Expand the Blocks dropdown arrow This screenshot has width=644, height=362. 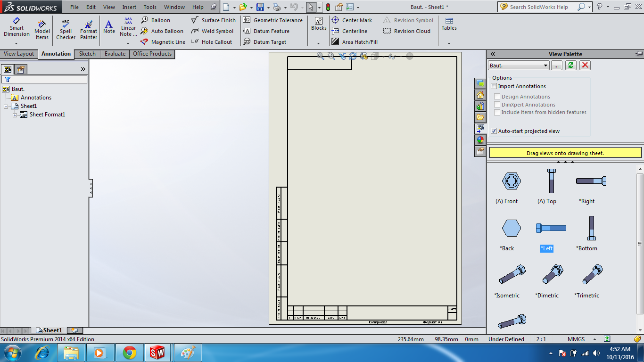319,43
